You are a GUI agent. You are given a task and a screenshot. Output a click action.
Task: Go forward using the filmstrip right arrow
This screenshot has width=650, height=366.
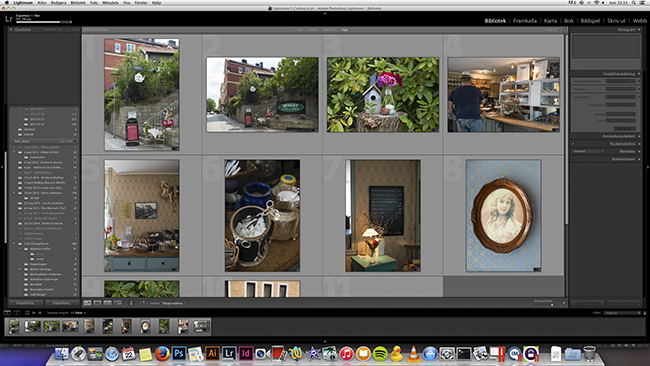(x=40, y=313)
